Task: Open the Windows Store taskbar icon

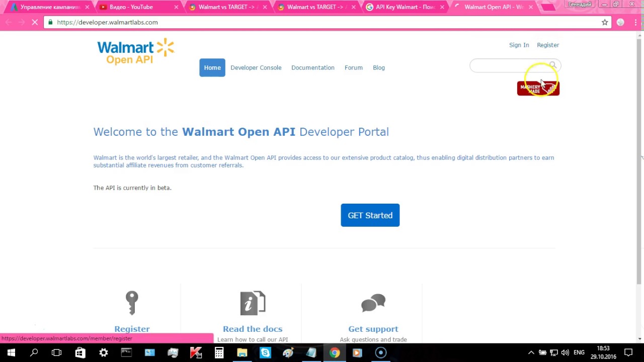Action: coord(80,352)
